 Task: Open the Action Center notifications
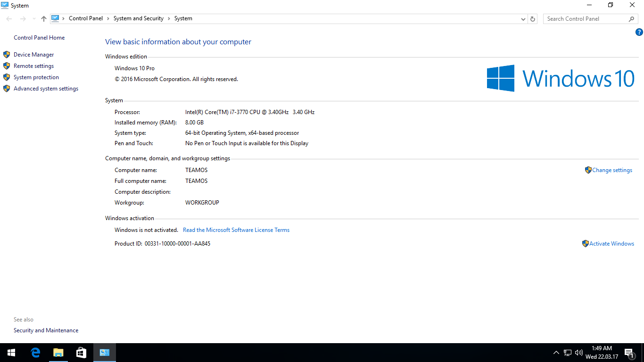(x=629, y=353)
